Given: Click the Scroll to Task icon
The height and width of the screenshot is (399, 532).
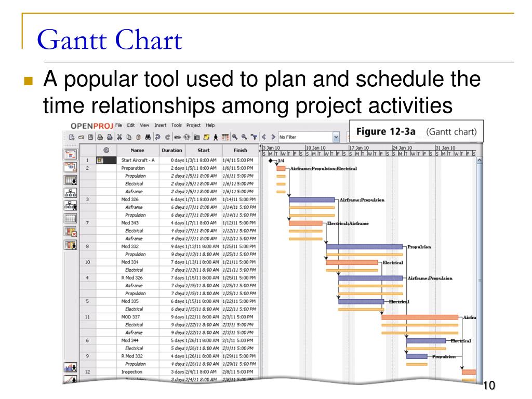Looking at the screenshot, I should tap(254, 137).
